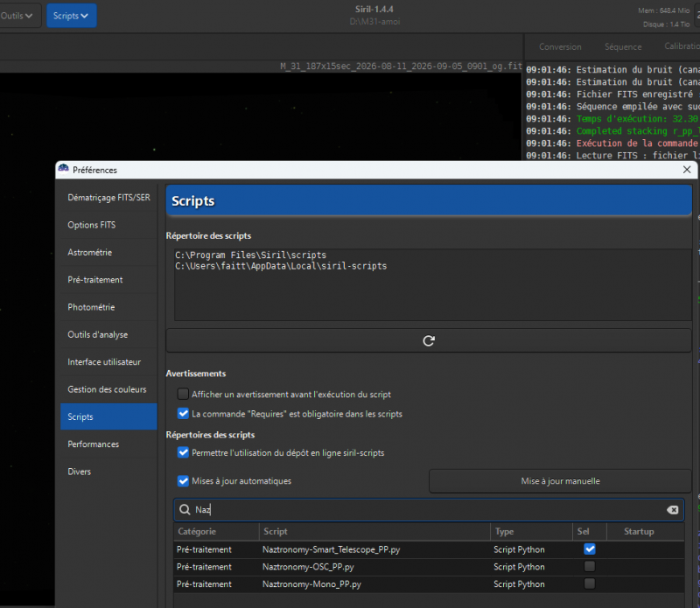Toggle use of online siril-scripts repository
Viewport: 700px width, 608px height.
click(x=183, y=452)
